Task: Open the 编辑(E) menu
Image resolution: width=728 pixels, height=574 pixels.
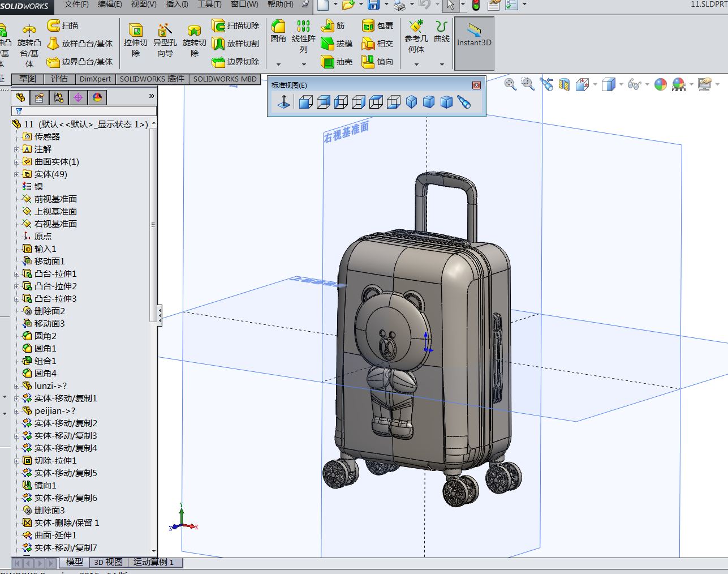Action: tap(110, 4)
